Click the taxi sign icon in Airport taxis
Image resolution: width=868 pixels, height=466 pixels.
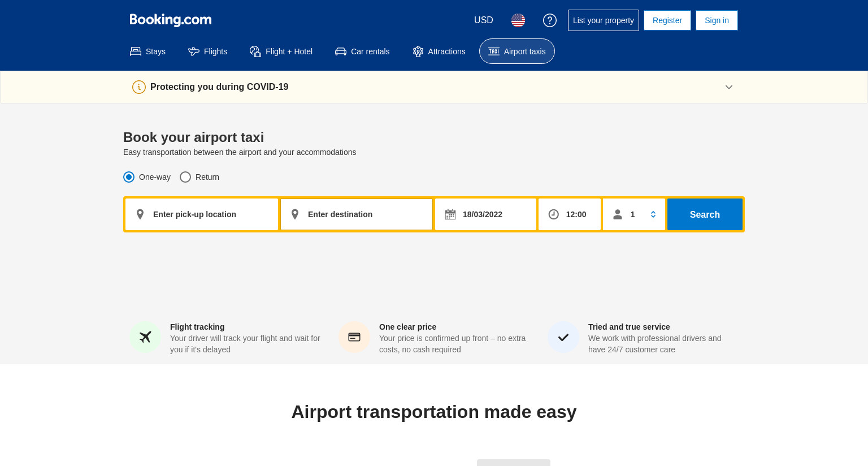point(494,51)
